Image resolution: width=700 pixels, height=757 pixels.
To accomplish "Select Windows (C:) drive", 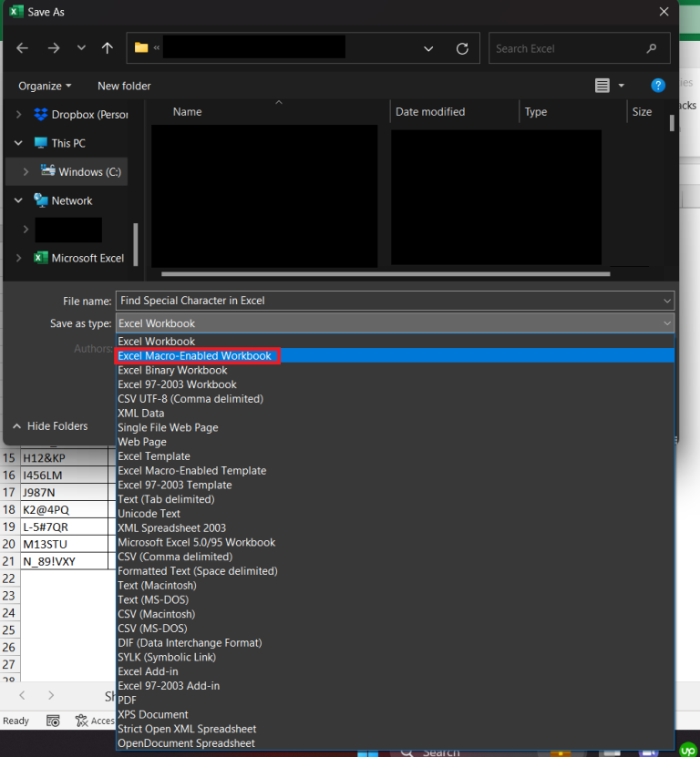I will point(89,172).
